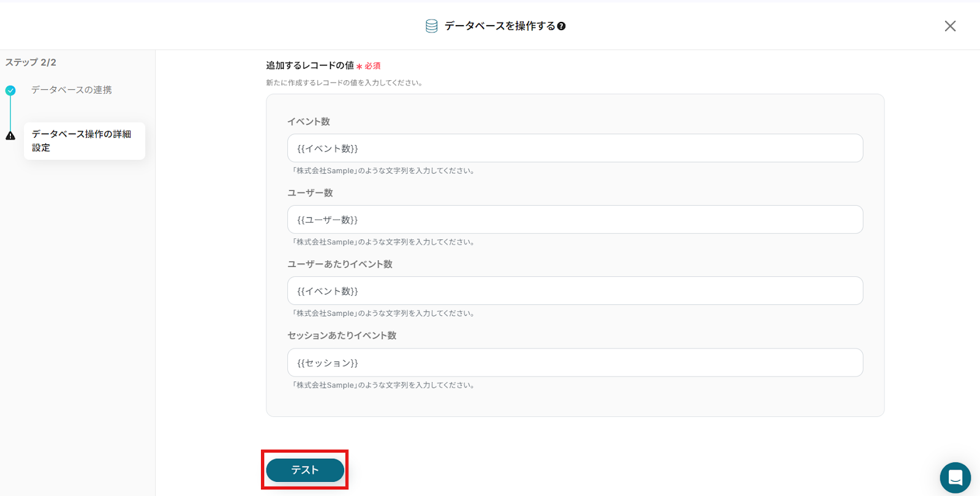The width and height of the screenshot is (980, 496).
Task: Click the データベースを操作する title text
Action: [x=500, y=26]
